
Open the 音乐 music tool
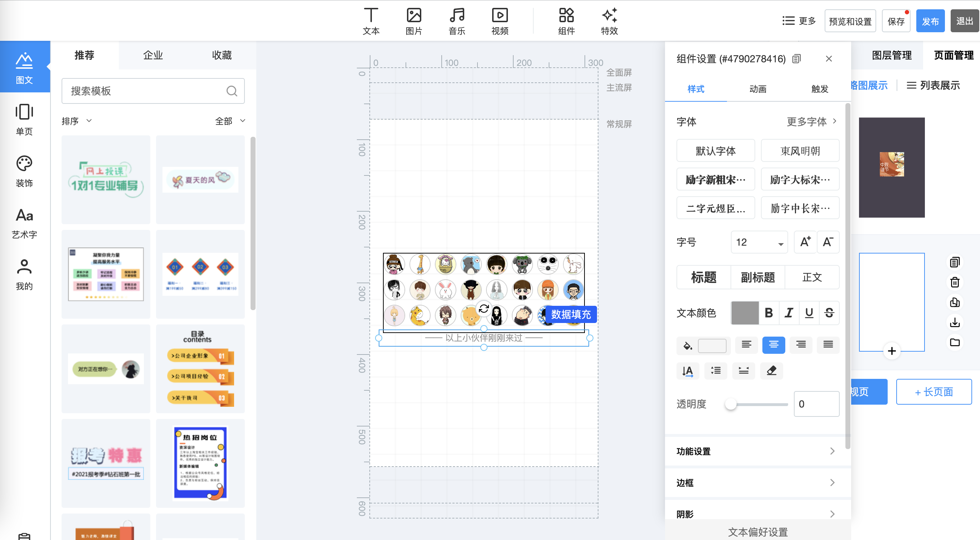click(x=457, y=21)
